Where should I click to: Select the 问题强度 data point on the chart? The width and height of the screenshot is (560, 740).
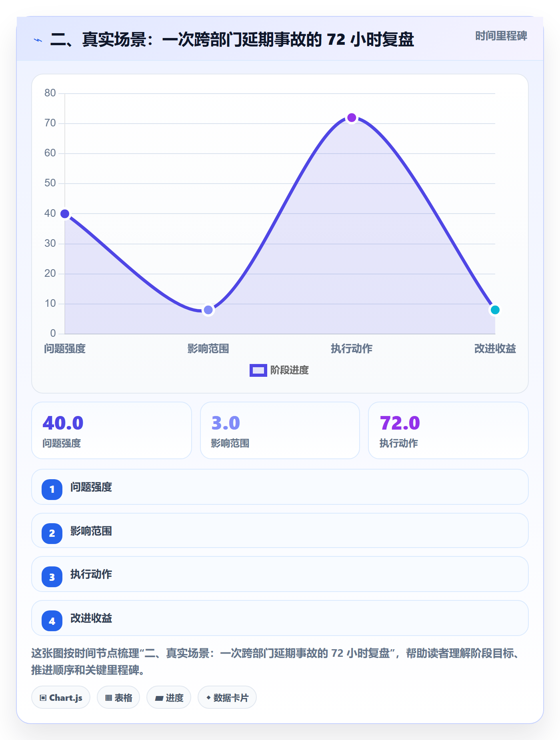65,214
